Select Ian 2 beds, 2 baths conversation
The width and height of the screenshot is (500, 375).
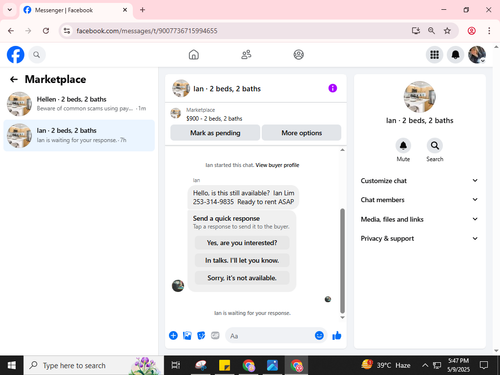pos(79,135)
